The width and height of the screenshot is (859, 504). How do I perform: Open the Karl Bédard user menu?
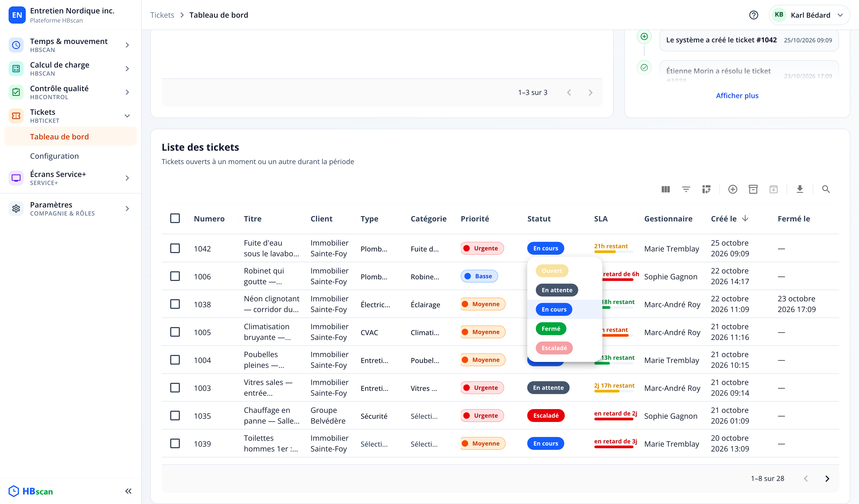pyautogui.click(x=809, y=15)
